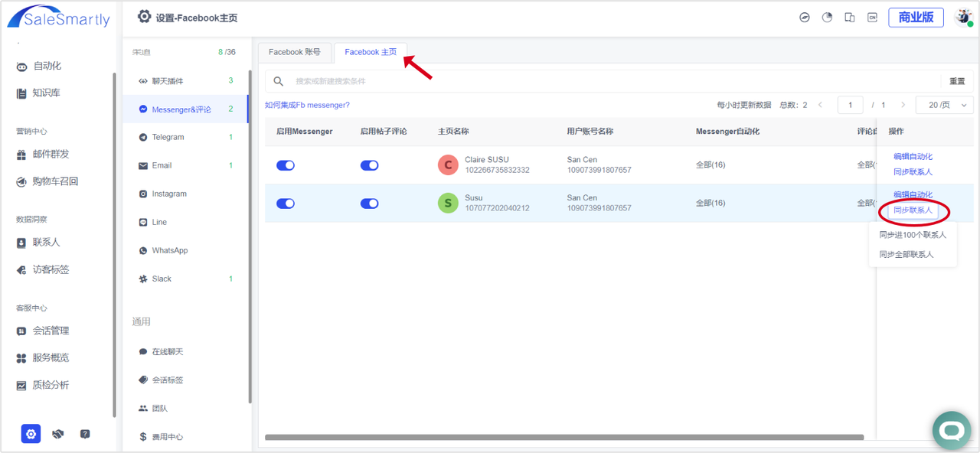
Task: Switch to the Facebook 账号 tab
Action: 295,52
